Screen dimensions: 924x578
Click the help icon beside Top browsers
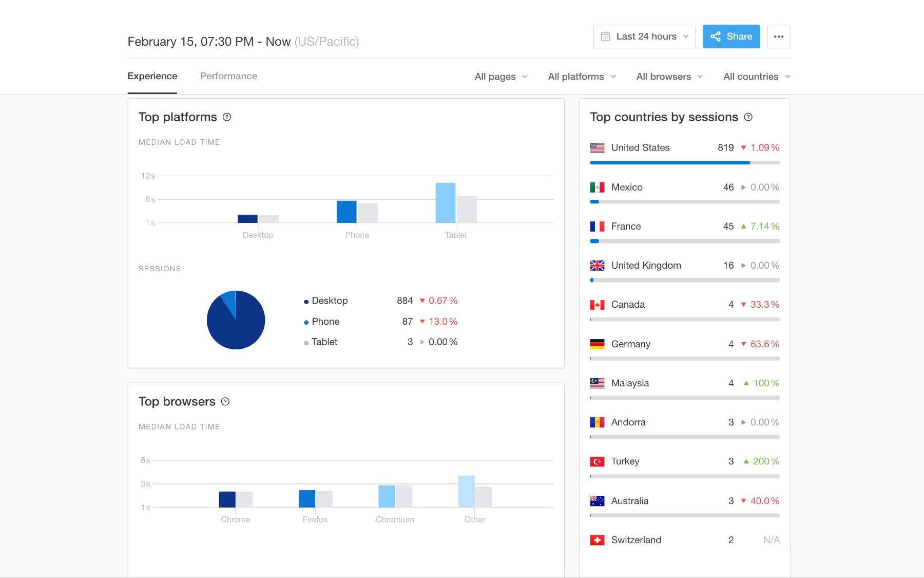(x=225, y=402)
